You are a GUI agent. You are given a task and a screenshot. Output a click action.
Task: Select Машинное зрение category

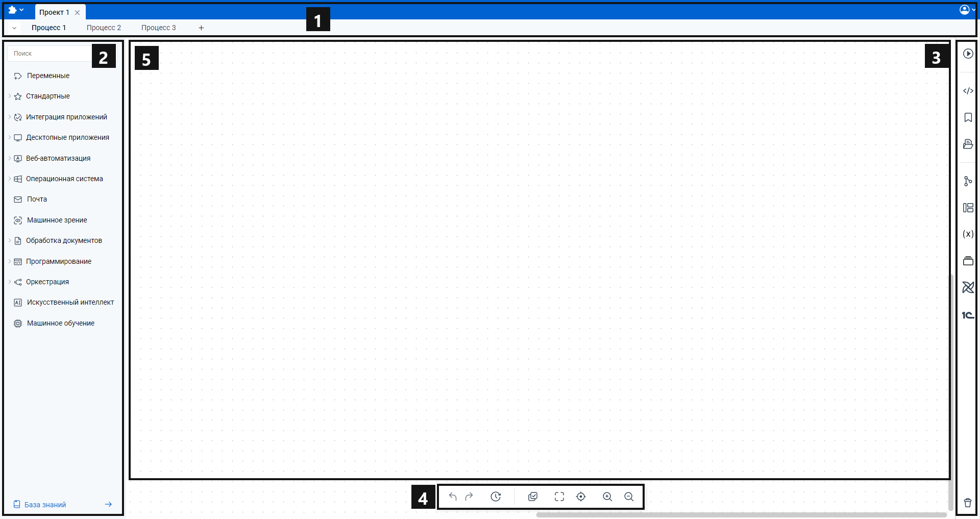coord(57,220)
